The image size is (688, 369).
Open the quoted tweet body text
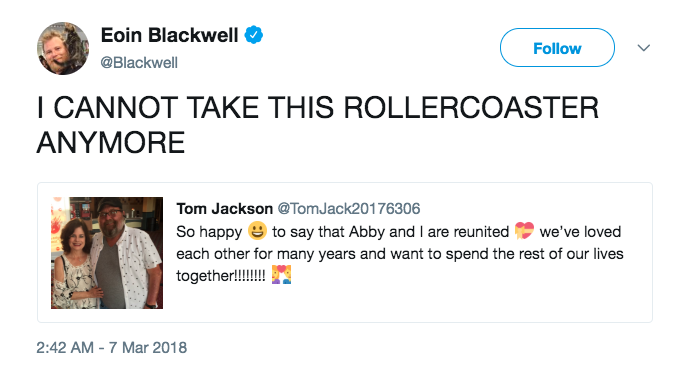[400, 254]
